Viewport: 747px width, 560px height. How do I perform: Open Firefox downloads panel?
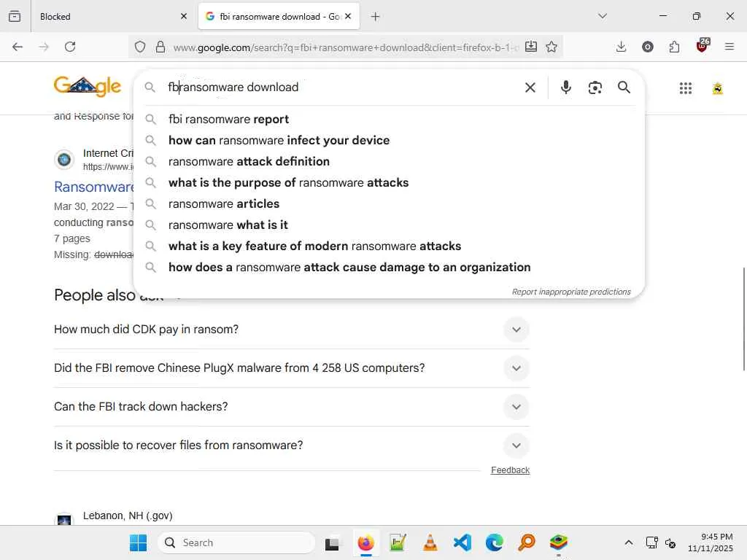tap(621, 47)
